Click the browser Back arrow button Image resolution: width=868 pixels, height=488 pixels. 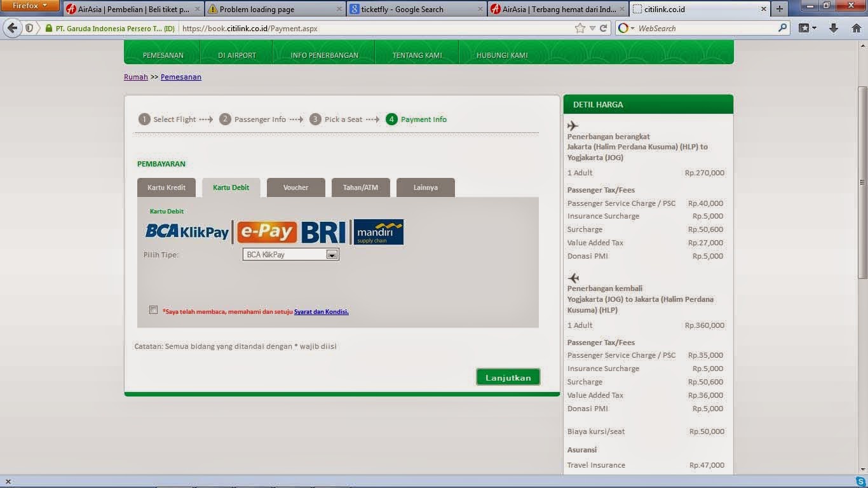click(x=12, y=28)
